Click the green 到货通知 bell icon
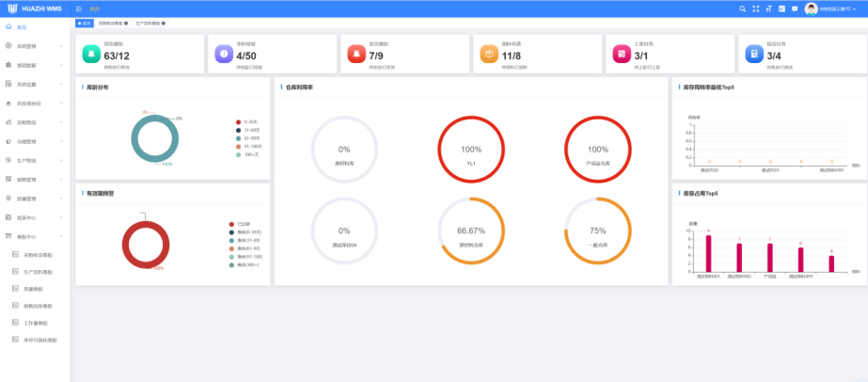The height and width of the screenshot is (382, 868). (x=91, y=55)
